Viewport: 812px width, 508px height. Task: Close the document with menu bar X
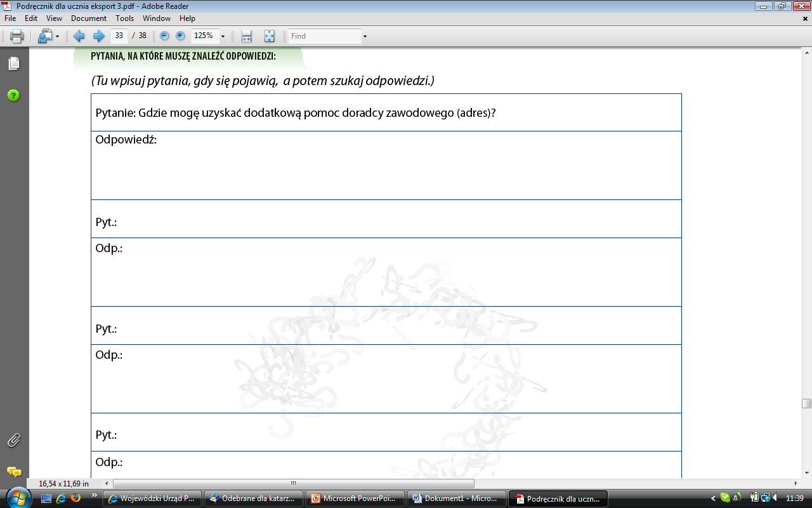[x=806, y=18]
